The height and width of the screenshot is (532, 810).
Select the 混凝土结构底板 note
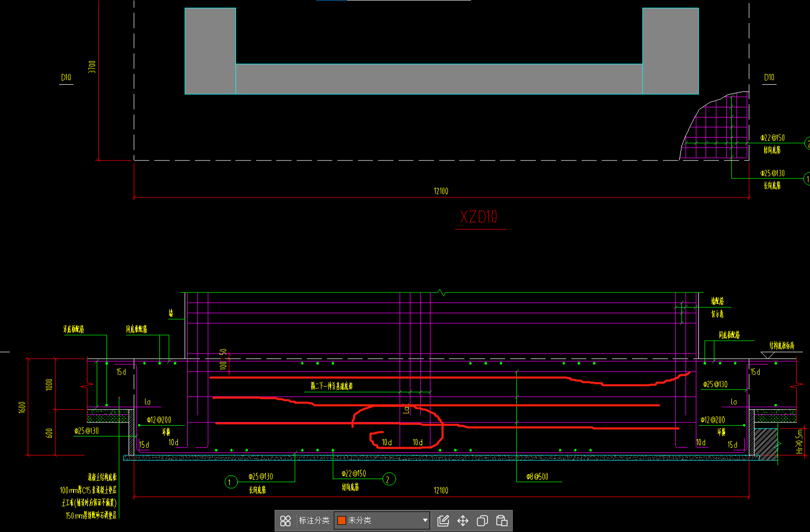click(x=102, y=478)
